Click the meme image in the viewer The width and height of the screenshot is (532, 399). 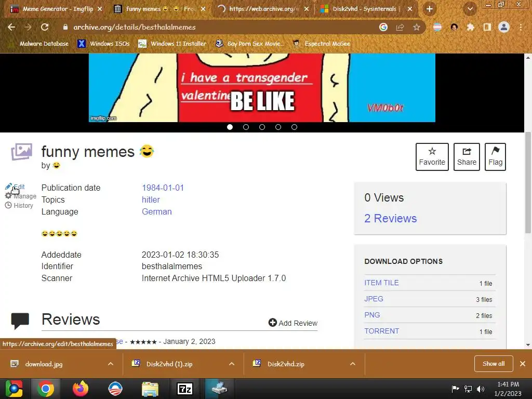[262, 87]
